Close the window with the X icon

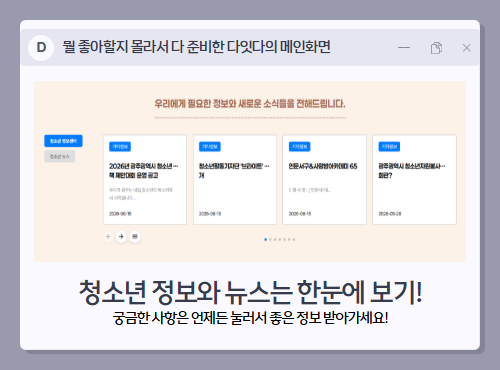pyautogui.click(x=467, y=48)
